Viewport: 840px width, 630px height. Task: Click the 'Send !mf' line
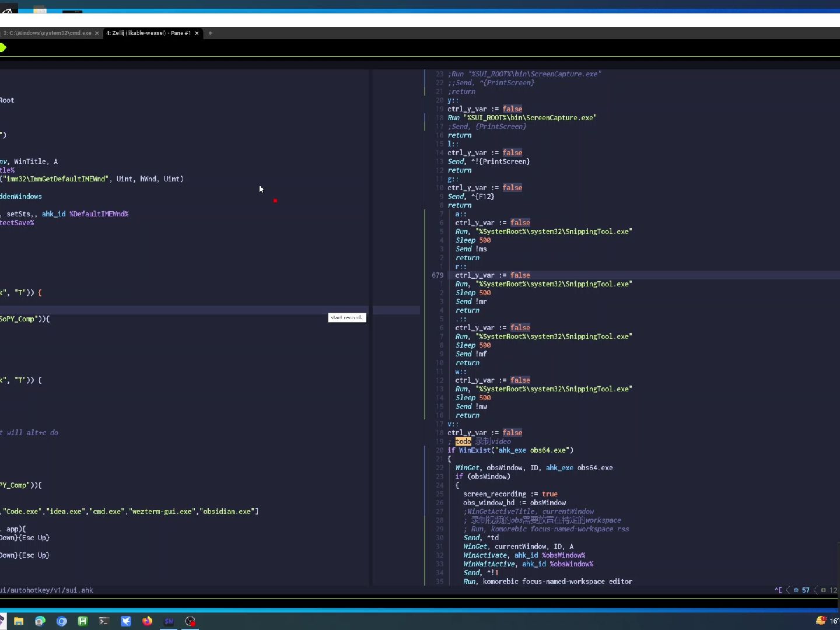coord(471,354)
